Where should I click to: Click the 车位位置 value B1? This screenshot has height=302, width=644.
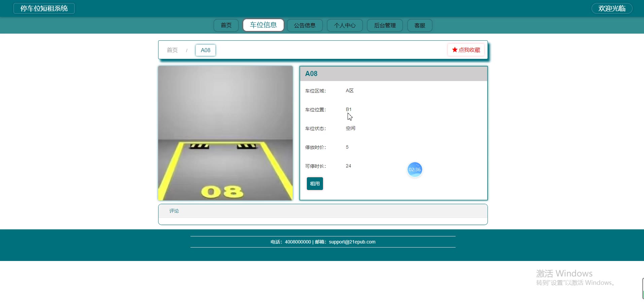coord(349,110)
